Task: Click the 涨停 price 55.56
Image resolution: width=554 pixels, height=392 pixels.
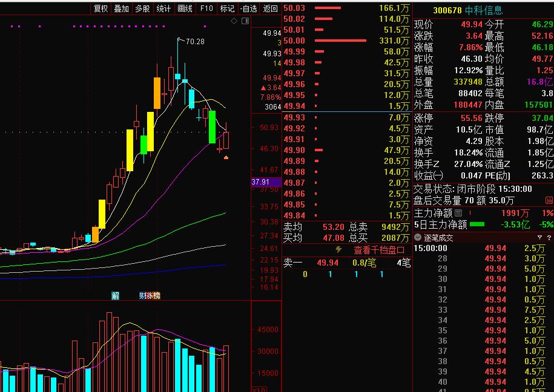Action: point(471,118)
